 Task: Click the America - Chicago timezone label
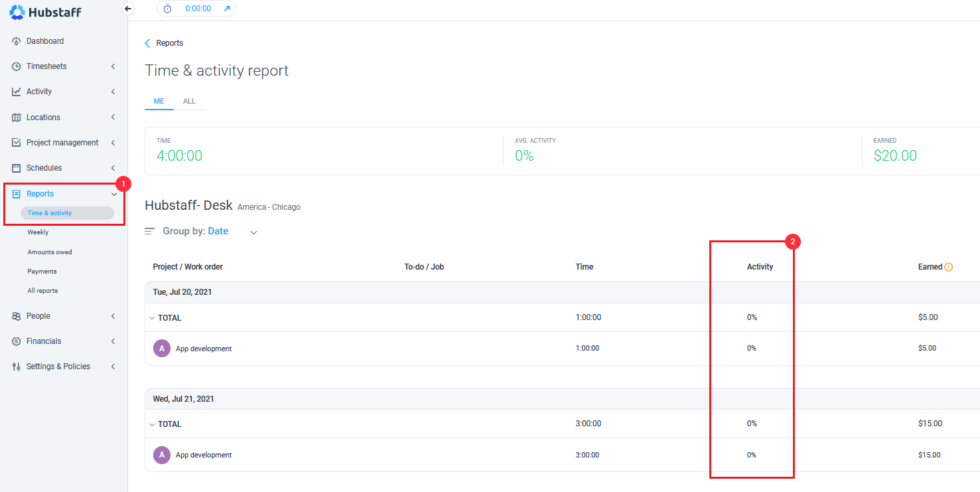click(x=269, y=207)
